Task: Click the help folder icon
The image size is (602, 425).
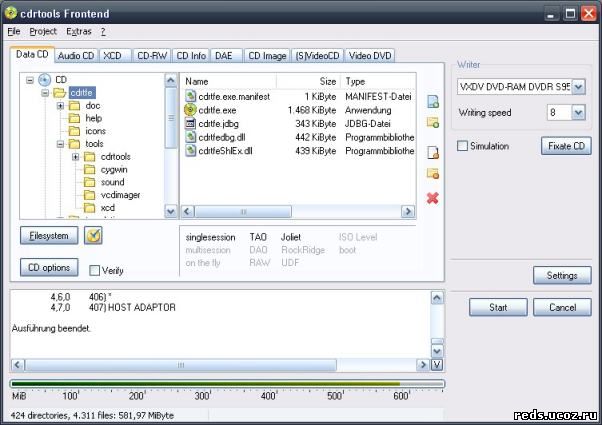Action: [74, 118]
